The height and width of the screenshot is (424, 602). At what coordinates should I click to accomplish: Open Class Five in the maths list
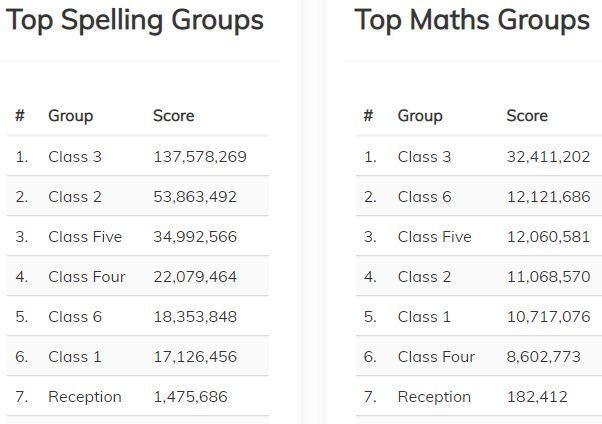click(x=434, y=237)
